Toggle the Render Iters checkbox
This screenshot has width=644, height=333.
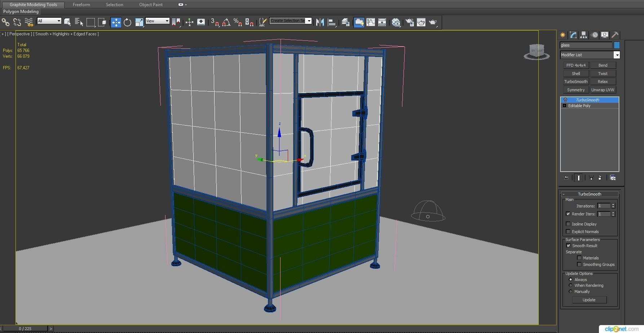(x=568, y=214)
